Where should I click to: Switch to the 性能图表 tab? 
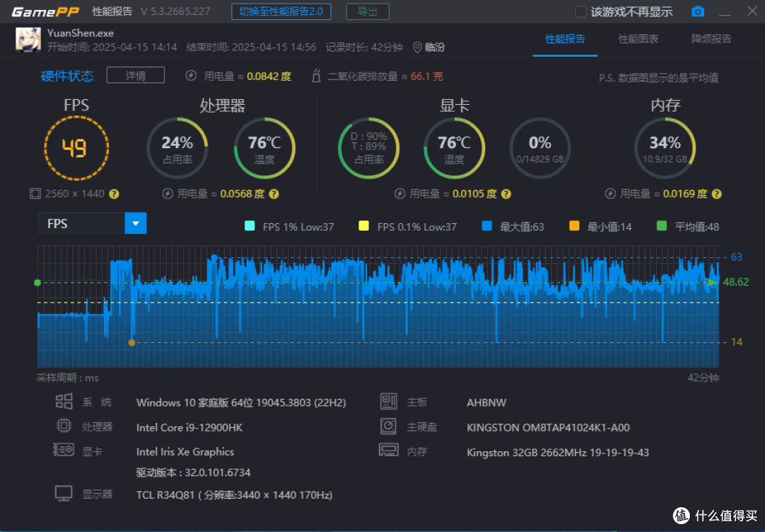coord(638,39)
